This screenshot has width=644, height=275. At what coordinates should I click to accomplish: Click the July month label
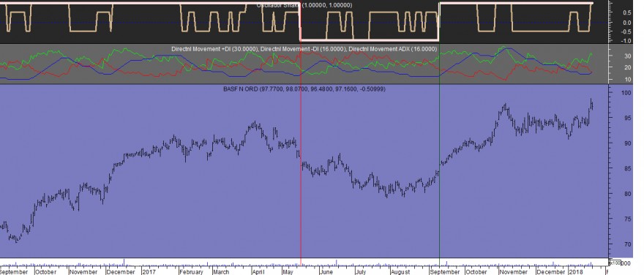click(361, 272)
